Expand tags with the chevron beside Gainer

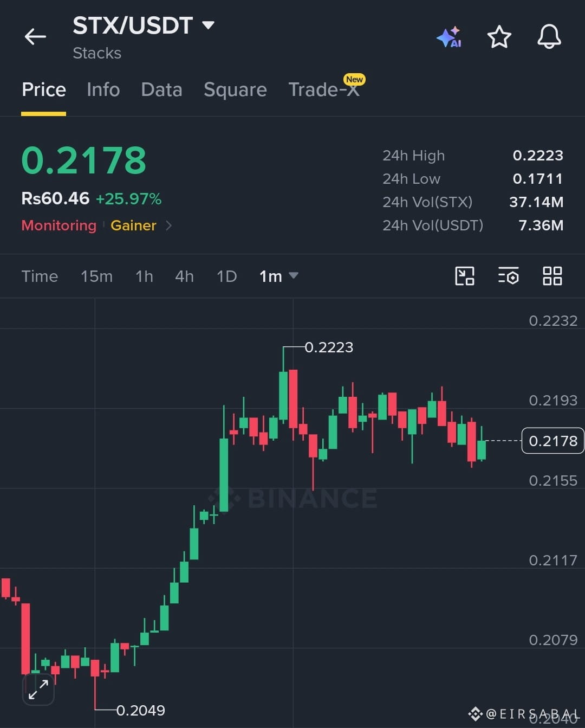168,226
